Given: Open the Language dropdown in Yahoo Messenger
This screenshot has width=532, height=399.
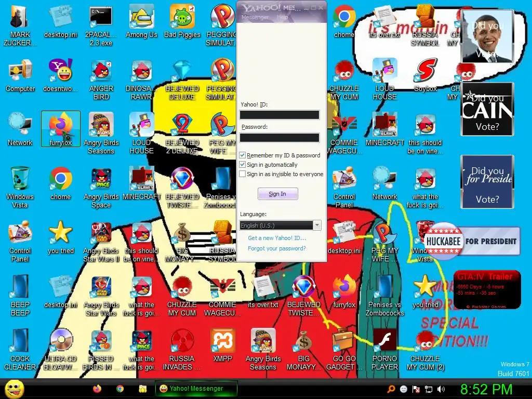Looking at the screenshot, I should (280, 225).
